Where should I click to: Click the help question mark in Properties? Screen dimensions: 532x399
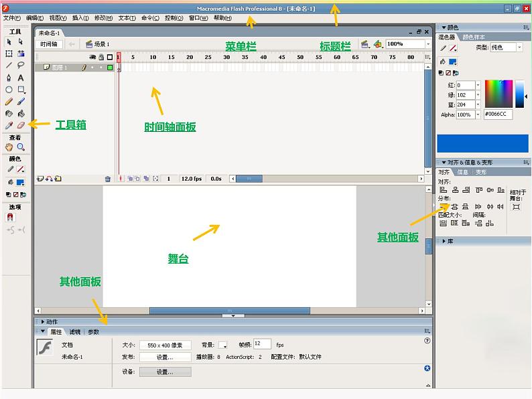coord(427,341)
